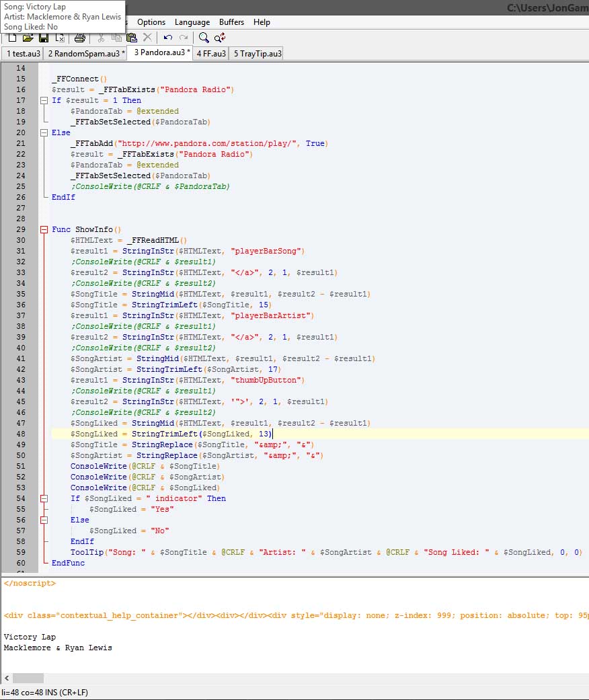
Task: Click the _FFConnect() call on line 15
Action: [79, 79]
